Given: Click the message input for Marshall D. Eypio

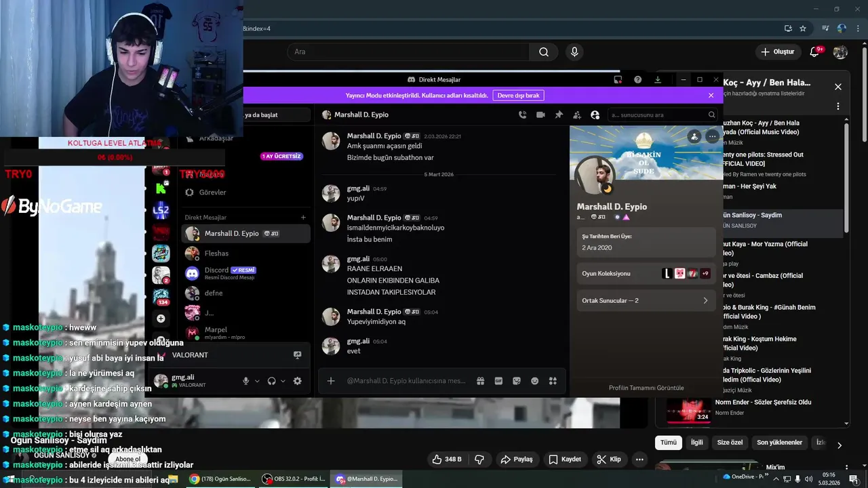Looking at the screenshot, I should point(407,381).
